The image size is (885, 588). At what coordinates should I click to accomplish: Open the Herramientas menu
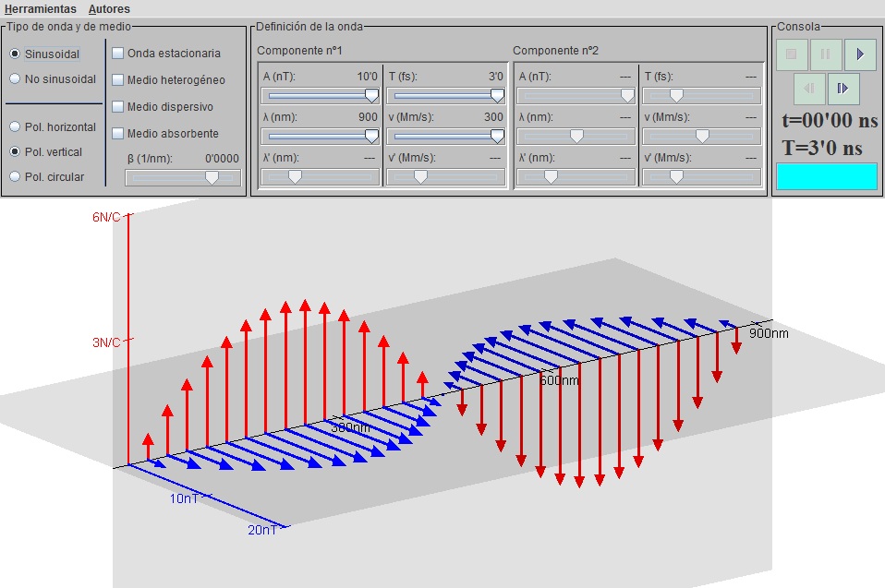click(x=40, y=8)
